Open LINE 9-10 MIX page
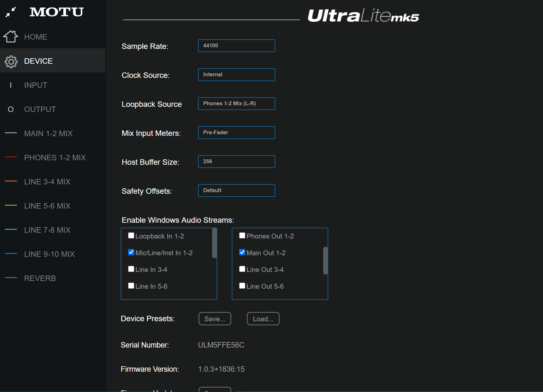The width and height of the screenshot is (543, 392). [x=52, y=254]
